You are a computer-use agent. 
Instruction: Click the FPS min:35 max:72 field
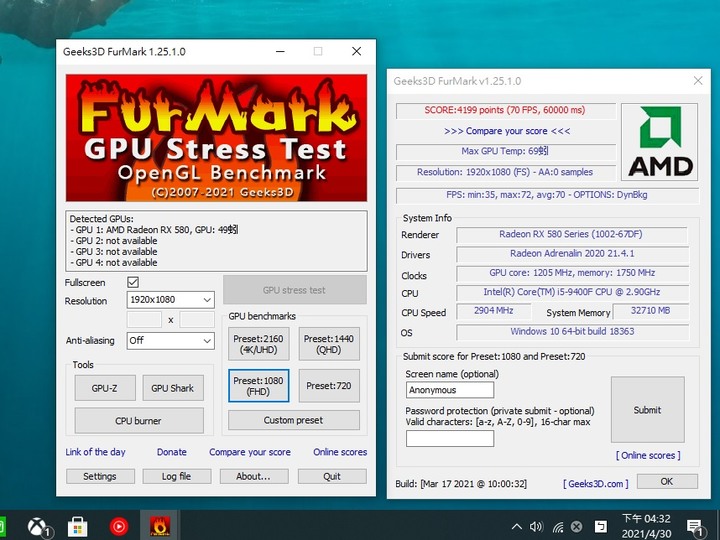[x=547, y=195]
